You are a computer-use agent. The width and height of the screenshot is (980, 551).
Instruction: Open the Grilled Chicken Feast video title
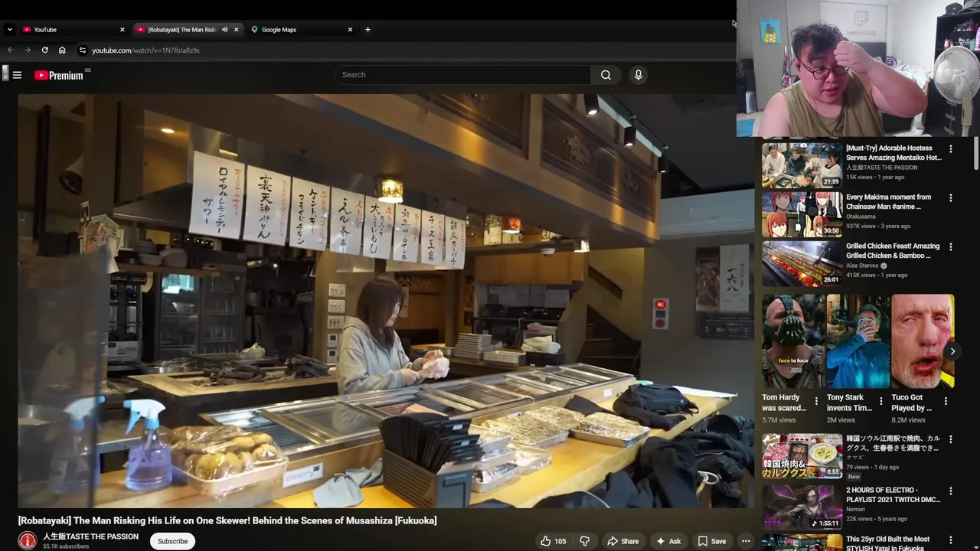click(x=893, y=251)
